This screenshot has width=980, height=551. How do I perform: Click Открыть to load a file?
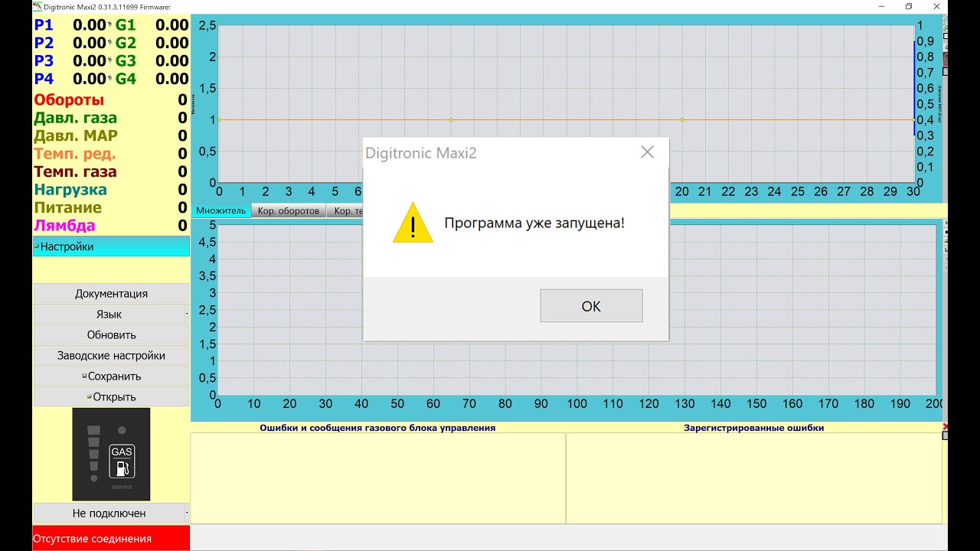[111, 397]
